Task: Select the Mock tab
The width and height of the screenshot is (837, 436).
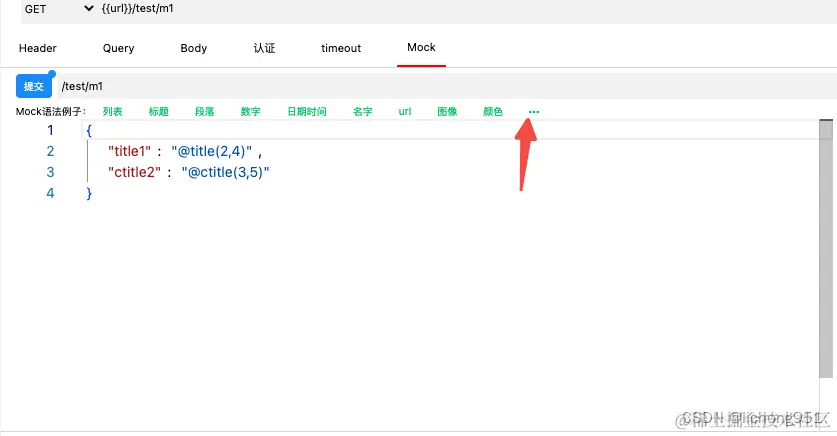Action: [x=421, y=47]
